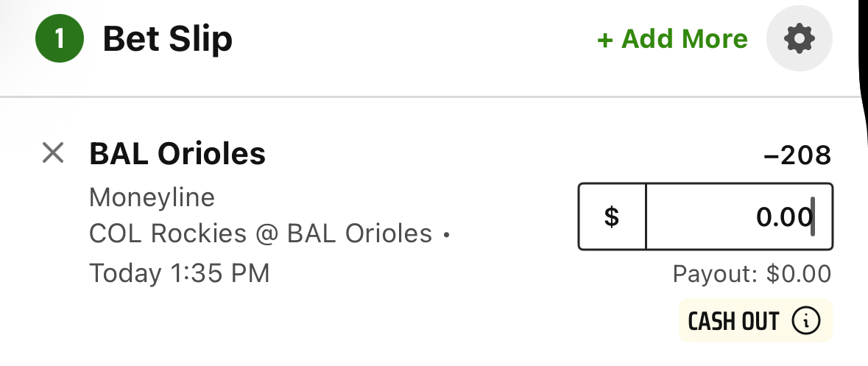This screenshot has width=868, height=366.
Task: Click the bullet dot after matchup text
Action: [447, 236]
